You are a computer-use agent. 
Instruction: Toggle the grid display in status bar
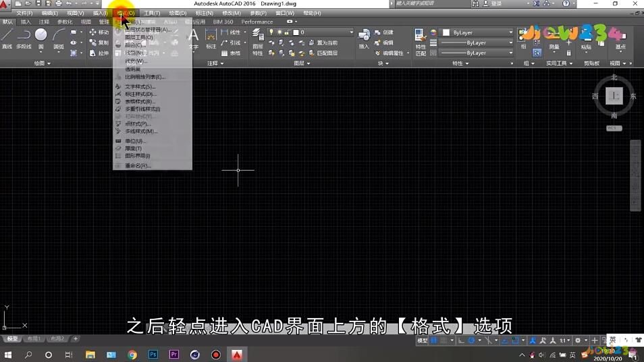pos(433,340)
